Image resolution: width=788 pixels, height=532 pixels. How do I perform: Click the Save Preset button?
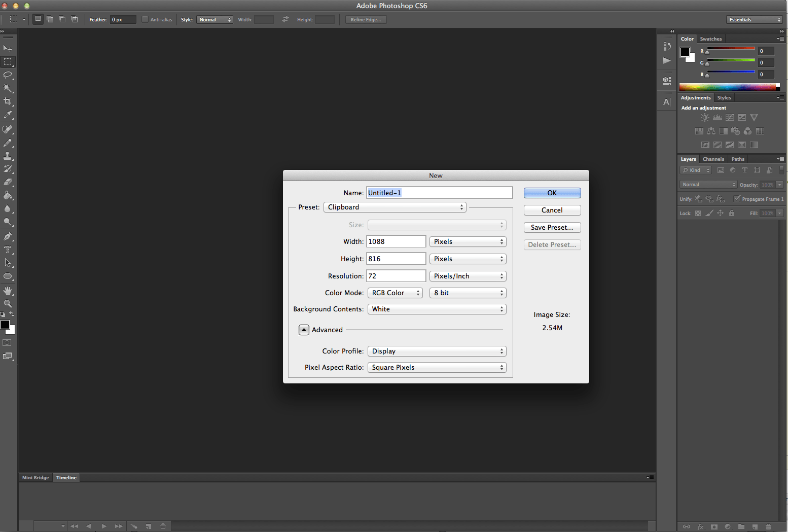[x=552, y=227]
